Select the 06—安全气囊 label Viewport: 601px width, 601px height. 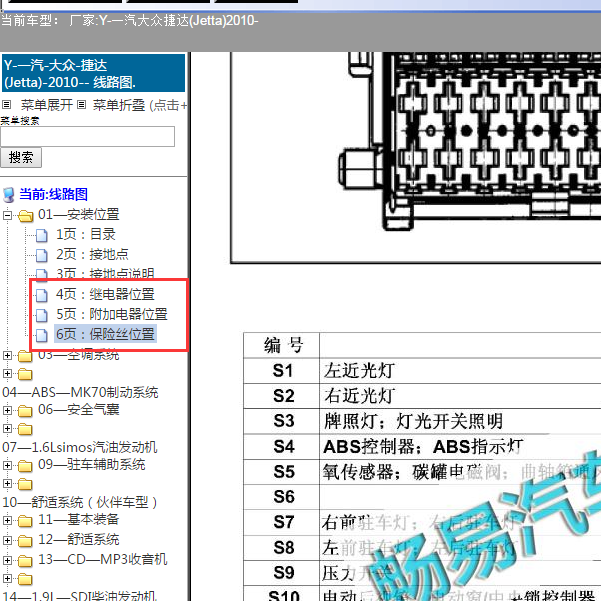pos(79,410)
